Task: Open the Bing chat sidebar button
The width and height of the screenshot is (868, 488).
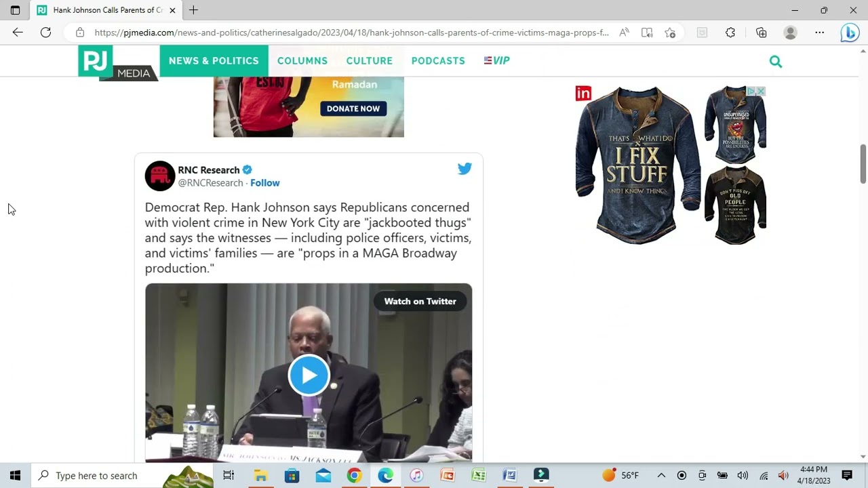Action: tap(850, 33)
